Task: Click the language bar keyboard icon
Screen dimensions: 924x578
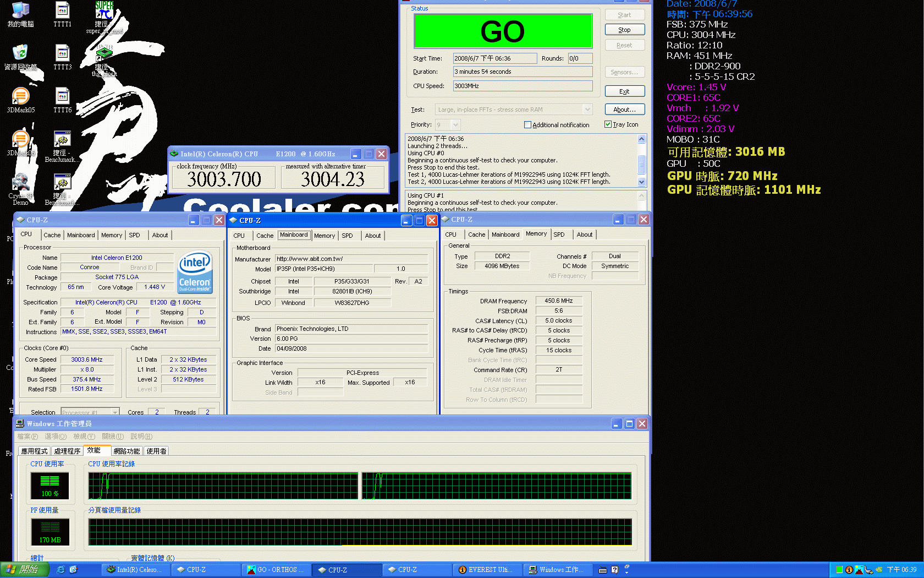Action: (x=603, y=570)
